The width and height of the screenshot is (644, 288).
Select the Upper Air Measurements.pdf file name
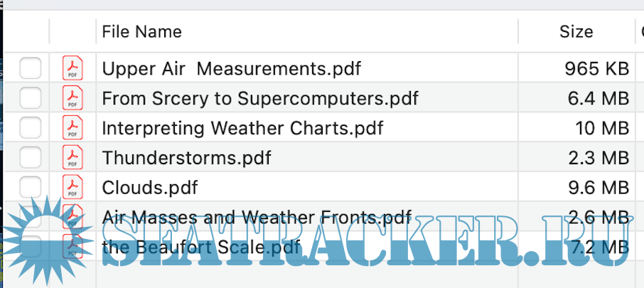232,69
